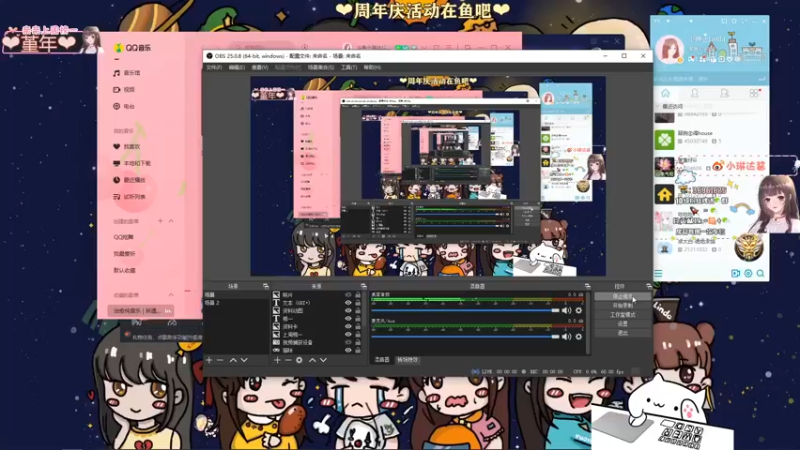The width and height of the screenshot is (800, 450).
Task: Open 电台 in QQ Music sidebar
Action: tap(124, 107)
